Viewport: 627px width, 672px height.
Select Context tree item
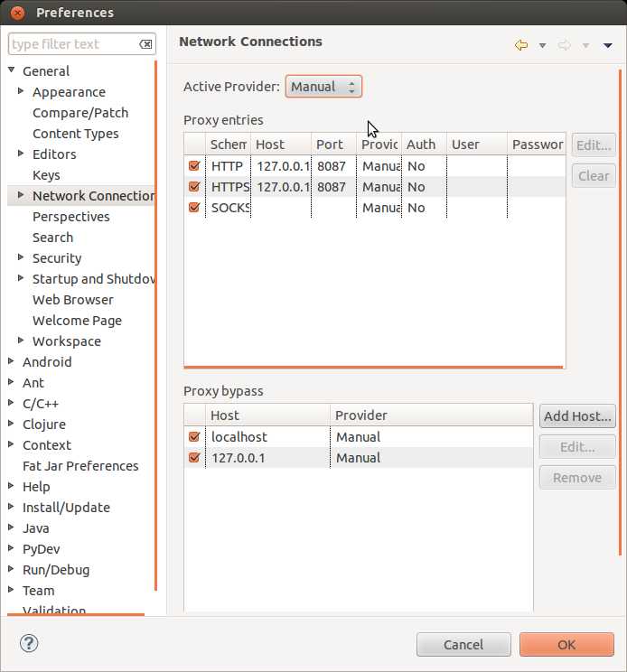pyautogui.click(x=47, y=445)
